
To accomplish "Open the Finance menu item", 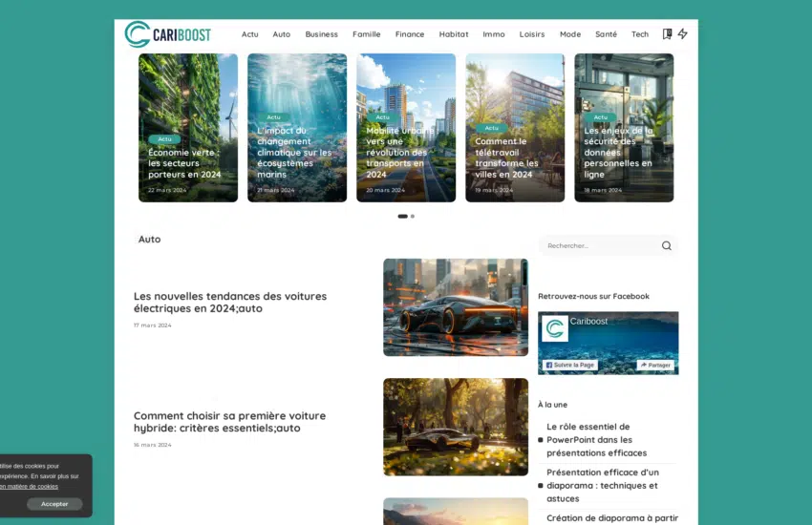I will pyautogui.click(x=410, y=34).
